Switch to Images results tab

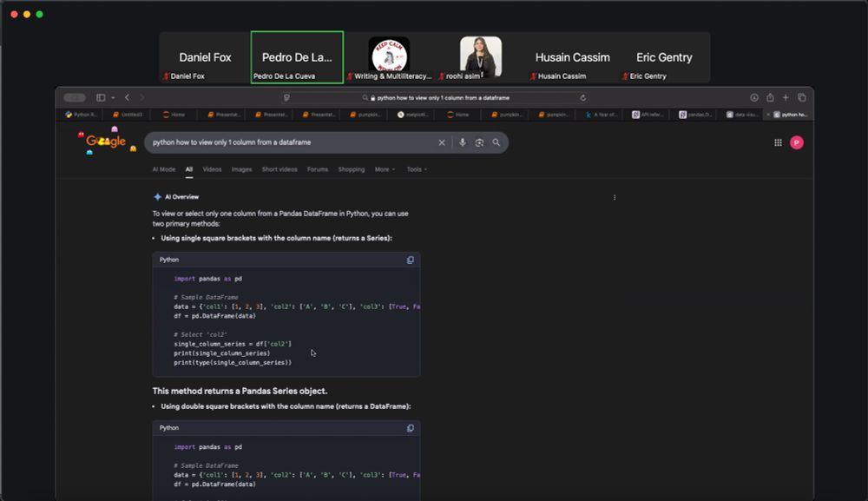241,169
